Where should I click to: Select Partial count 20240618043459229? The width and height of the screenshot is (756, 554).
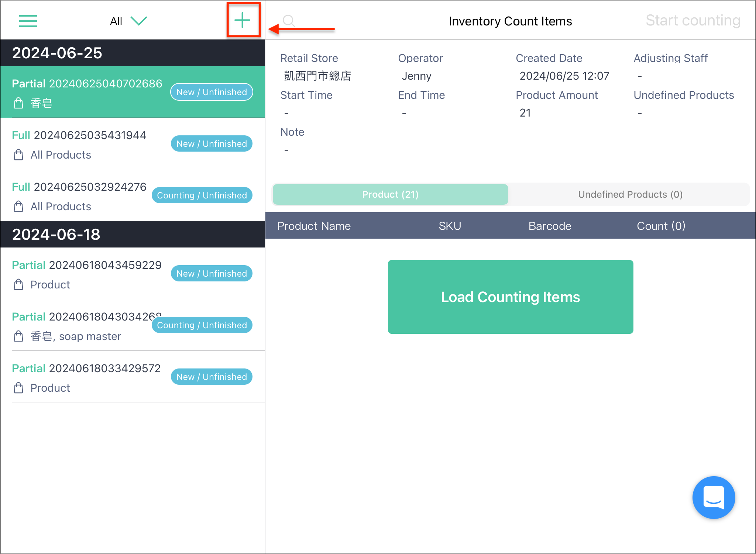pos(133,273)
